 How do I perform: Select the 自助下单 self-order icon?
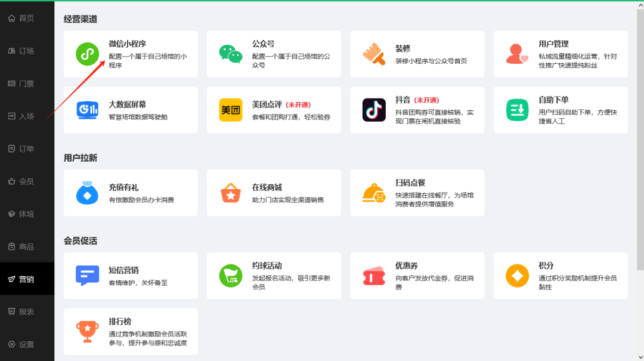[x=518, y=110]
